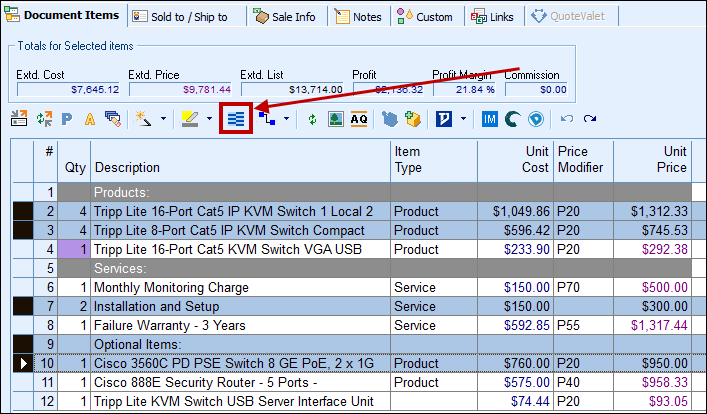707x414 pixels.
Task: Click the undo arrow icon
Action: point(567,119)
